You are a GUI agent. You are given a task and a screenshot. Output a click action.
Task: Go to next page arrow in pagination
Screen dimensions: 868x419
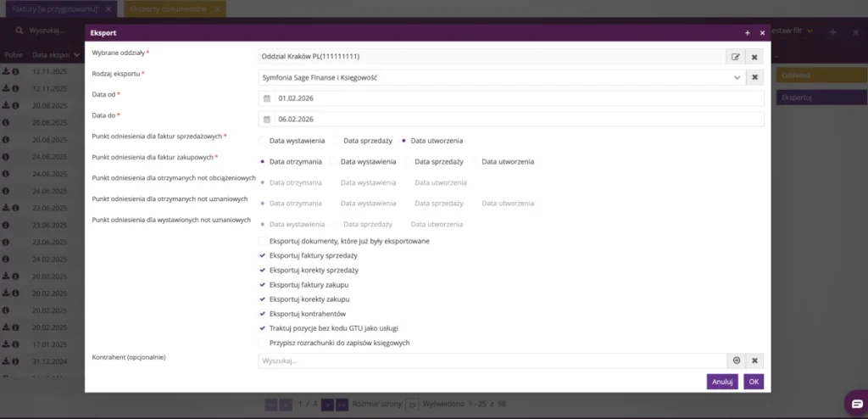click(327, 404)
